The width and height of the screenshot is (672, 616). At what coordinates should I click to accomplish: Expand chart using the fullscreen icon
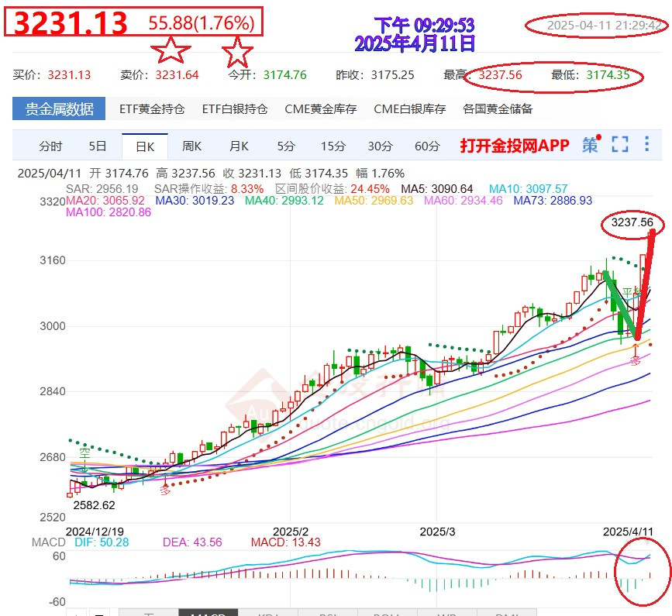coord(619,145)
